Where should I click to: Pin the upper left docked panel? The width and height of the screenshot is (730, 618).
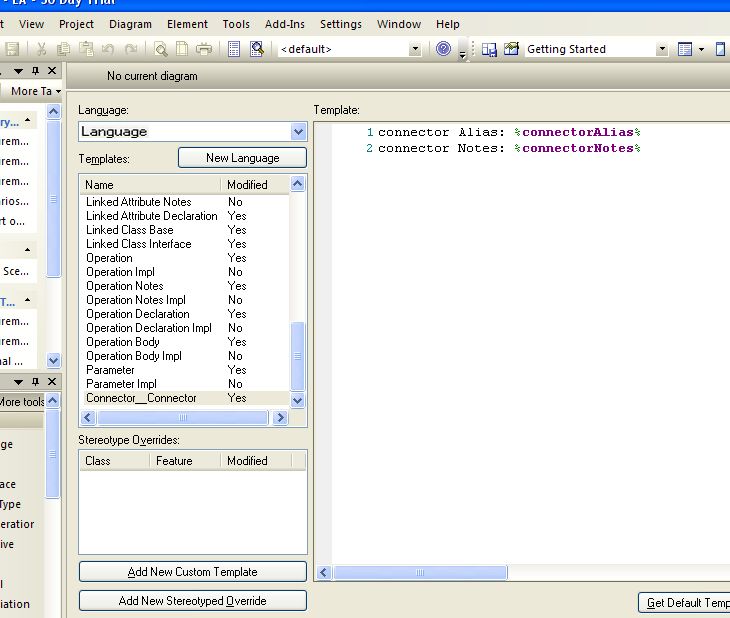coord(35,71)
